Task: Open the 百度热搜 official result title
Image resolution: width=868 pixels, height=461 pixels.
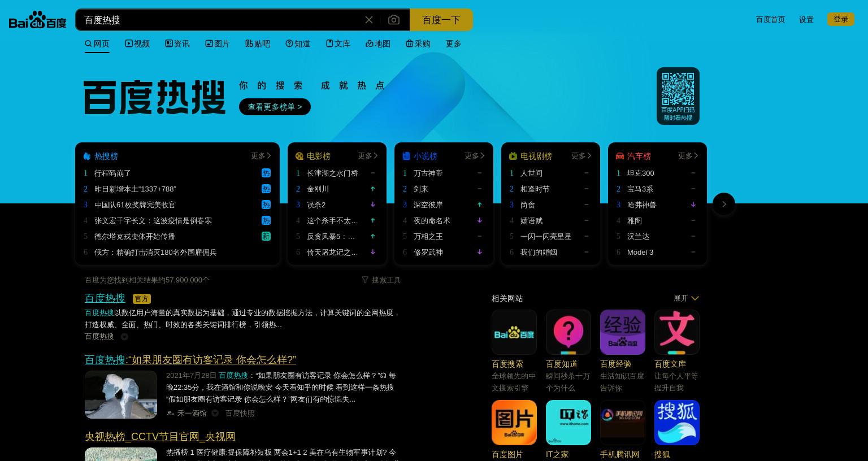Action: [105, 298]
